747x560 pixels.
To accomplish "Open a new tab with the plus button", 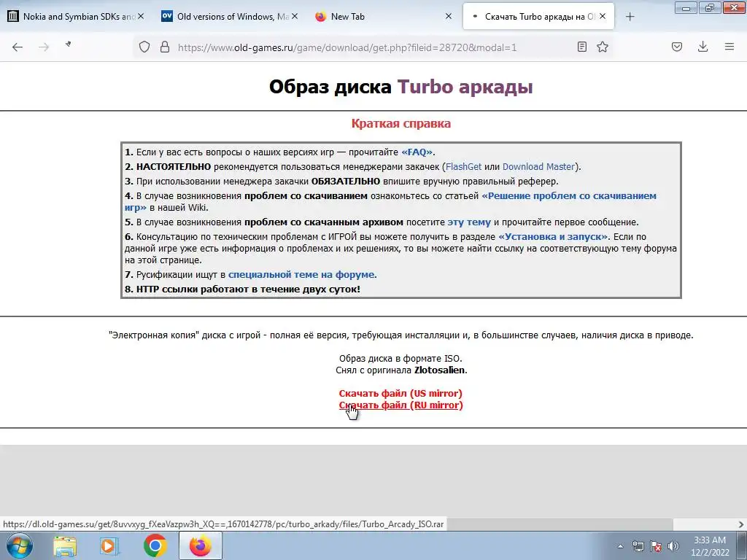I will point(630,17).
